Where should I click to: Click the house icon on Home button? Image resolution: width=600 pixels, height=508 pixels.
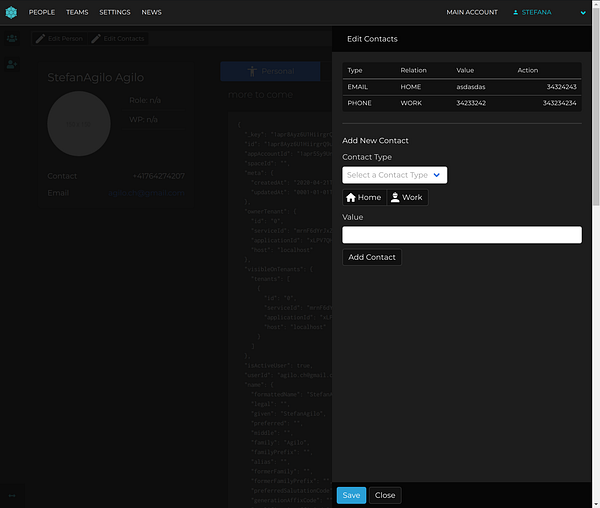click(x=351, y=198)
